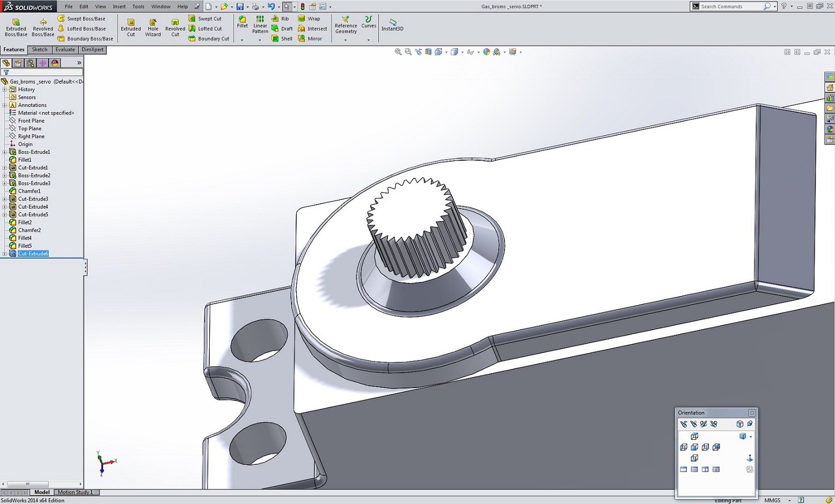Click the Mirror feature tool
Screen dimensions: 835x504
coord(310,39)
